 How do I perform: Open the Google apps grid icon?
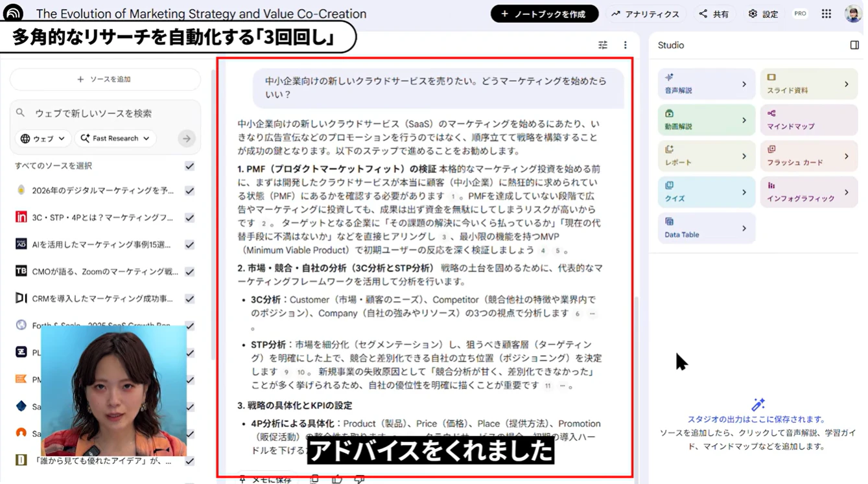(827, 14)
